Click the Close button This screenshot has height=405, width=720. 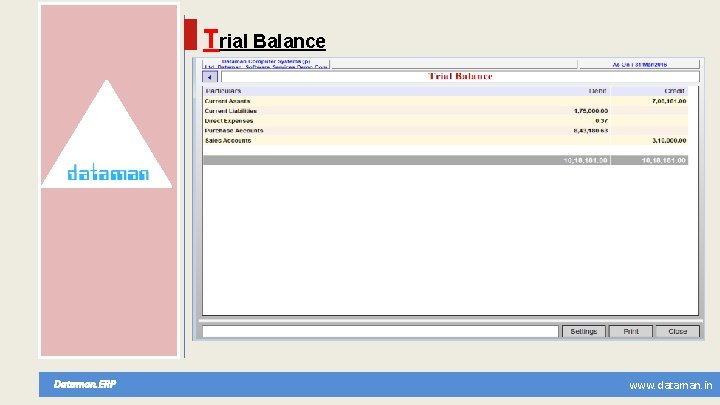click(x=677, y=332)
